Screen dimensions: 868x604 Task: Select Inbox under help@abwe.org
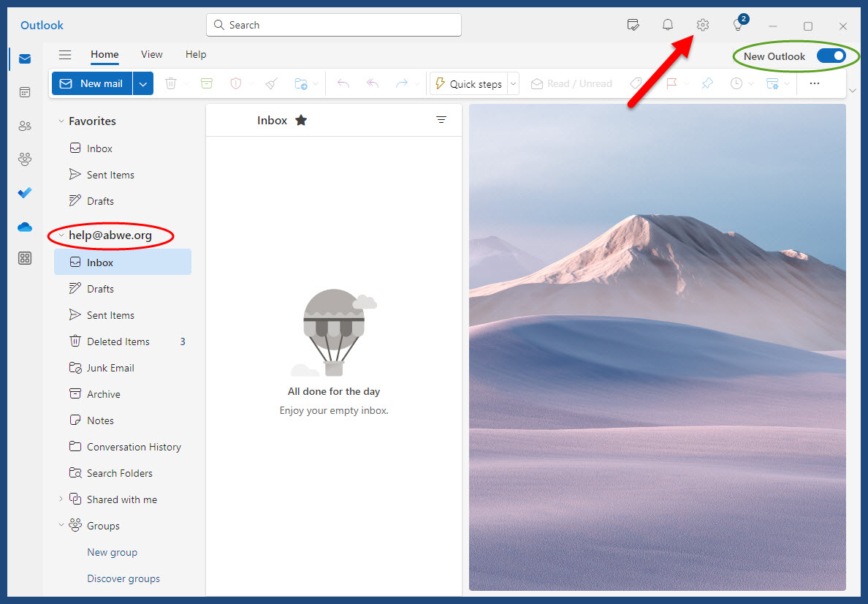coord(123,262)
